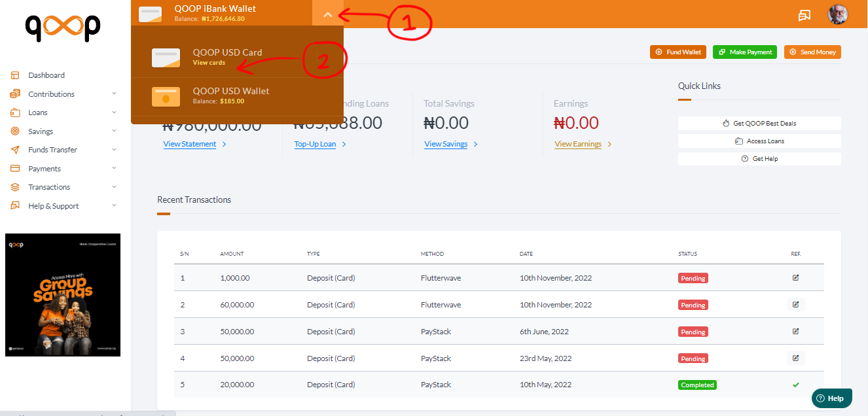Open the Top-Up Loan link
The height and width of the screenshot is (416, 868).
(315, 144)
